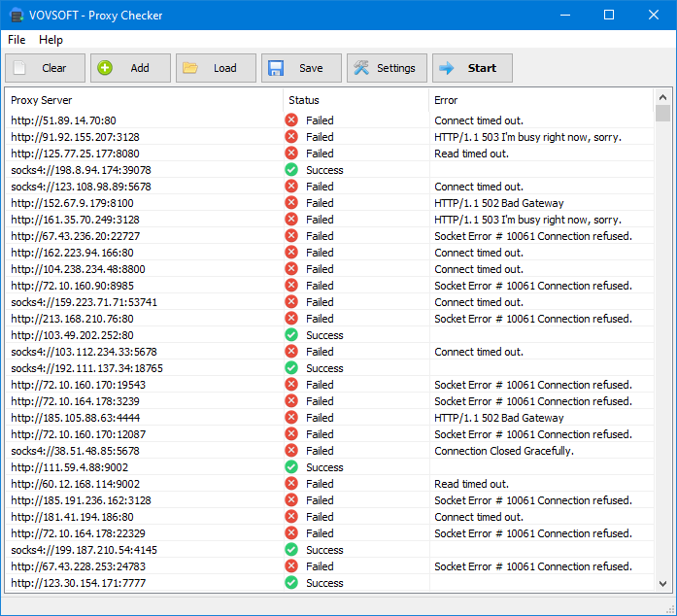Click the scrollbar up arrow

click(663, 95)
